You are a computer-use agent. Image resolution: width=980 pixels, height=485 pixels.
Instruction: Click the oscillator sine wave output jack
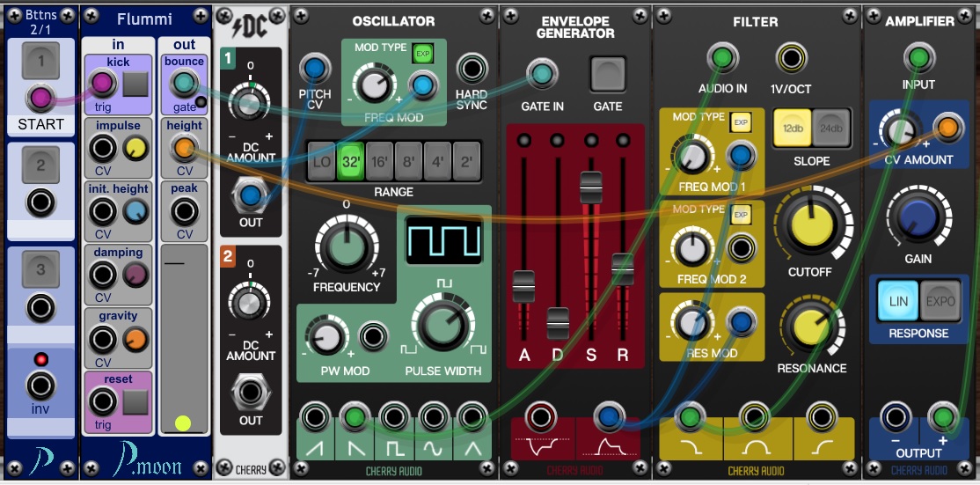pos(433,416)
